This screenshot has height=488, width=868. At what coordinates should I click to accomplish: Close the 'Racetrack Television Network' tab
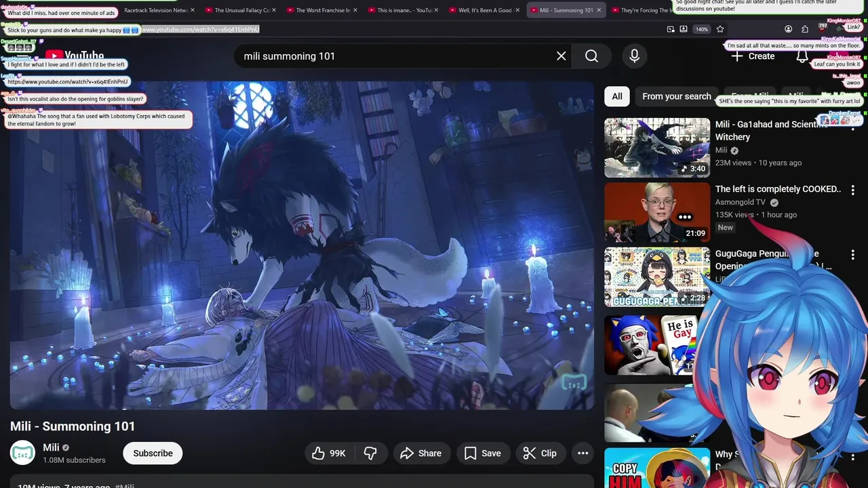[x=193, y=10]
